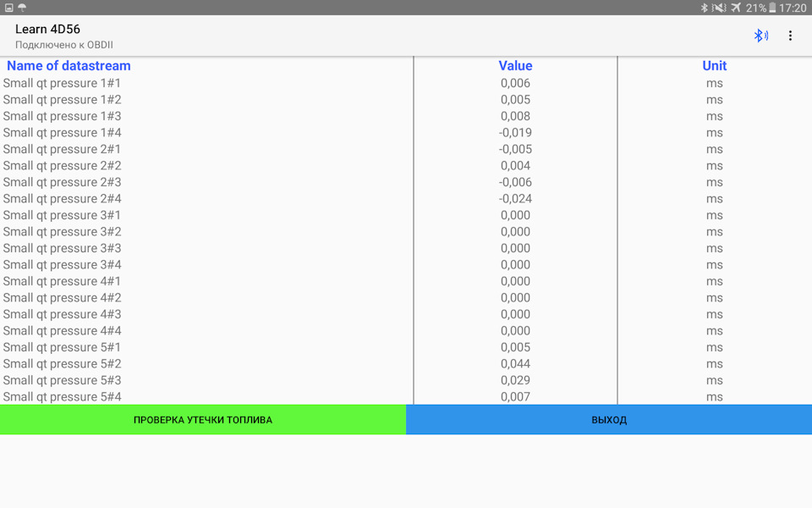812x508 pixels.
Task: Select row Small qt pressure 1#4
Action: pyautogui.click(x=406, y=133)
